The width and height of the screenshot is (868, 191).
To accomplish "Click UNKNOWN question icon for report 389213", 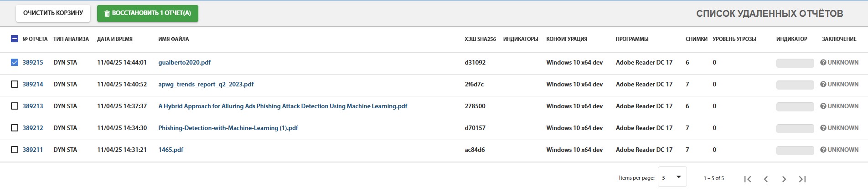I will coord(823,106).
